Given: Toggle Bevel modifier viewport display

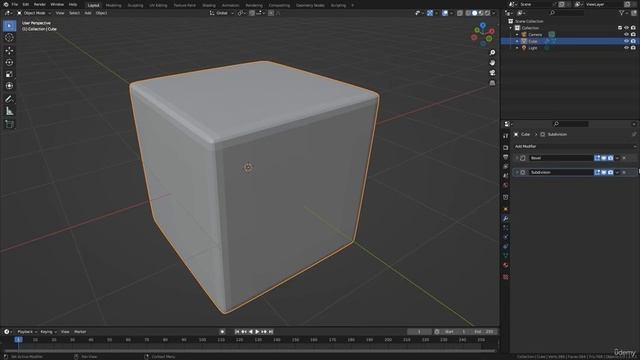Looking at the screenshot, I should tap(604, 158).
